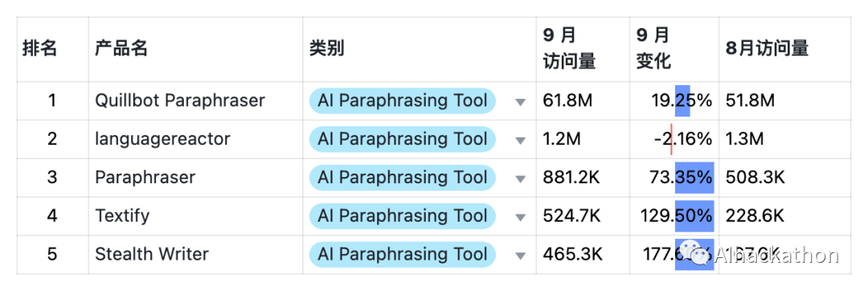Open category dropdown arrow for Textify
The image size is (868, 291).
(520, 217)
